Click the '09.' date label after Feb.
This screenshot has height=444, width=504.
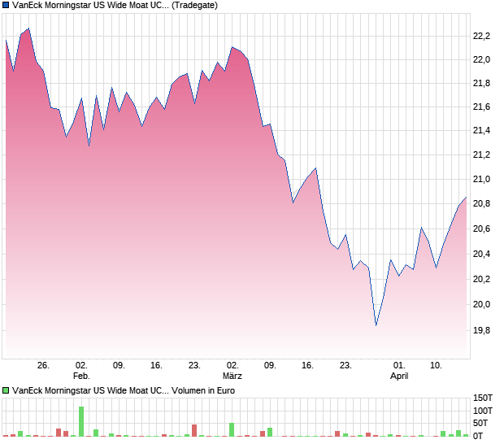coord(119,366)
